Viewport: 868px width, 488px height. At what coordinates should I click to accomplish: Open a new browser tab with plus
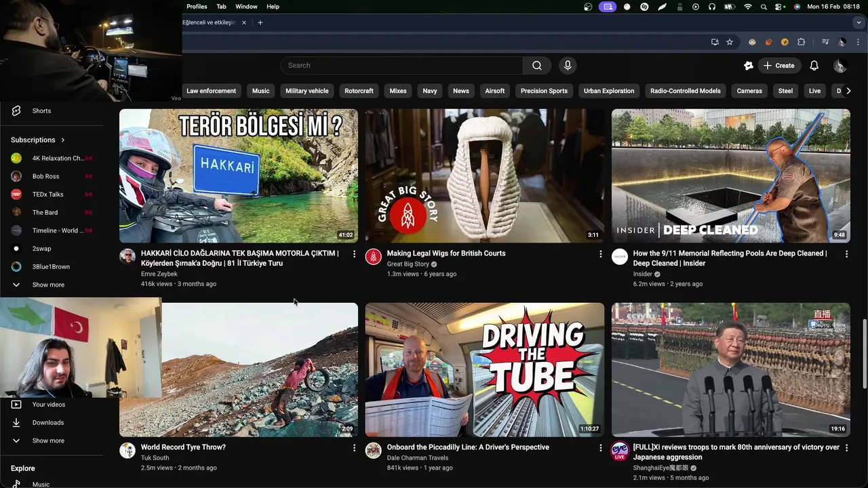[x=260, y=22]
